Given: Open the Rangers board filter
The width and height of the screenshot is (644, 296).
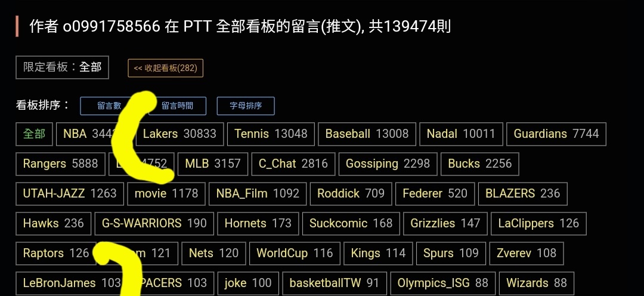Looking at the screenshot, I should click(60, 164).
